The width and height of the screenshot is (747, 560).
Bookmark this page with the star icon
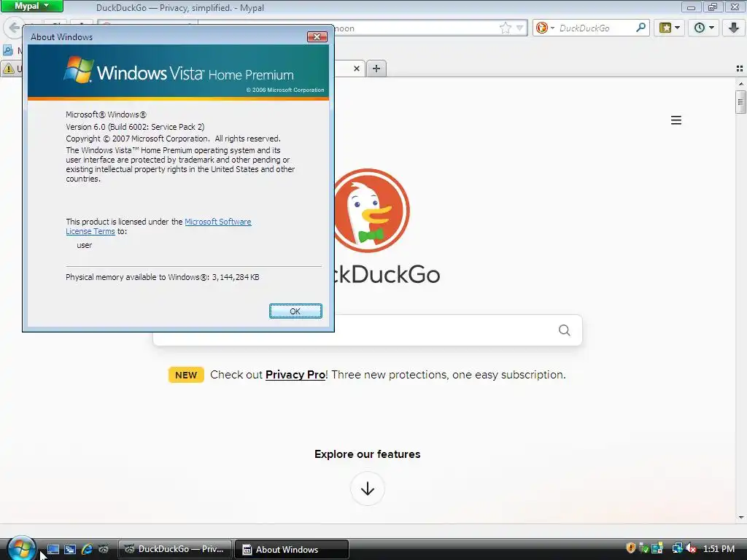pos(505,28)
